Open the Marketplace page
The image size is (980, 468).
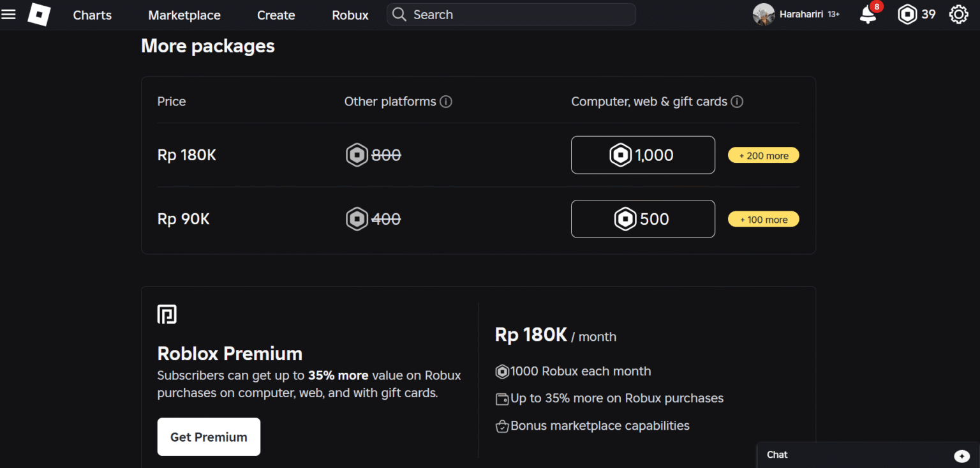click(184, 15)
